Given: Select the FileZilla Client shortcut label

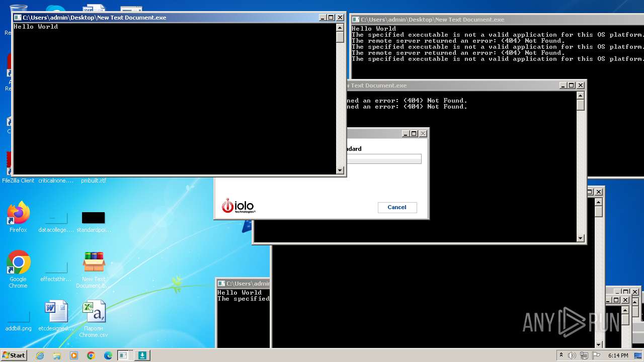Looking at the screenshot, I should [18, 180].
